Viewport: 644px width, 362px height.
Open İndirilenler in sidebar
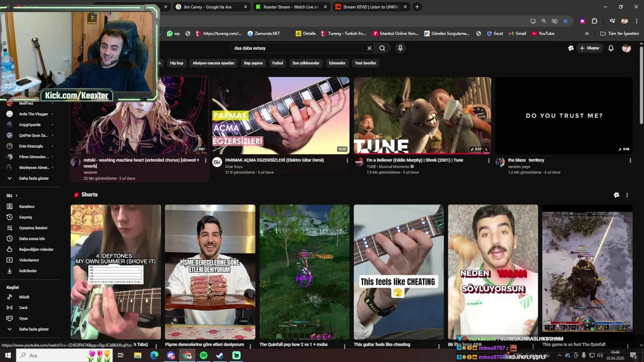pyautogui.click(x=28, y=271)
